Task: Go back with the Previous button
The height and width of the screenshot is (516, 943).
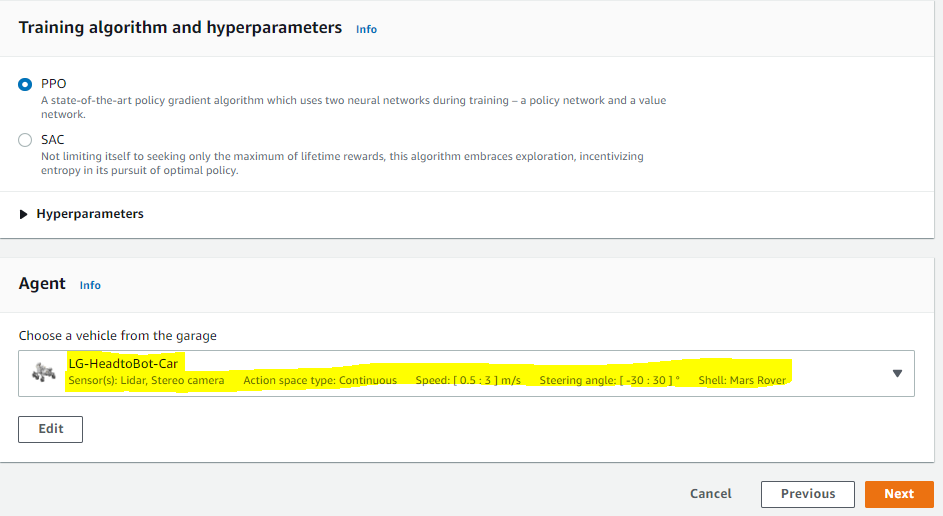Action: coord(808,494)
